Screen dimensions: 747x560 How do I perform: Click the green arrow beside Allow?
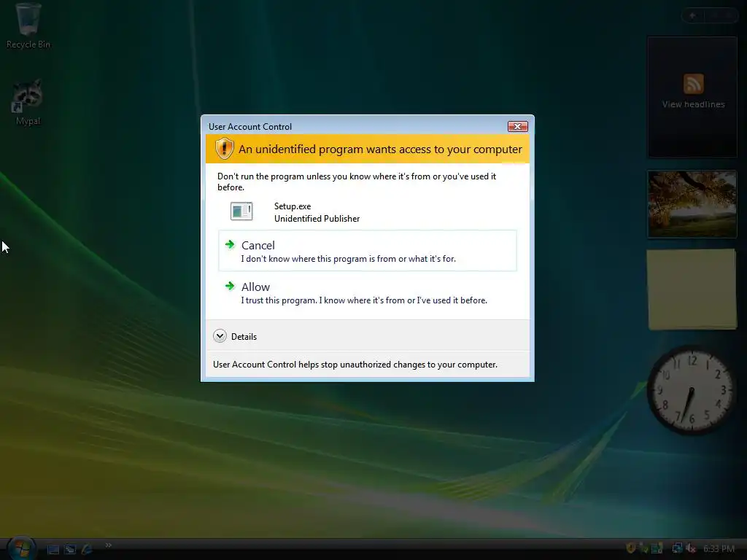(x=230, y=286)
